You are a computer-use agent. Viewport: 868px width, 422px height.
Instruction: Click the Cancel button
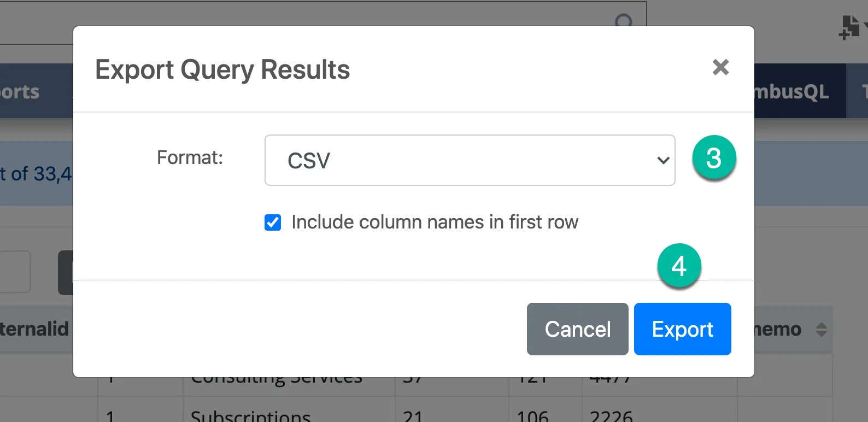pos(577,329)
